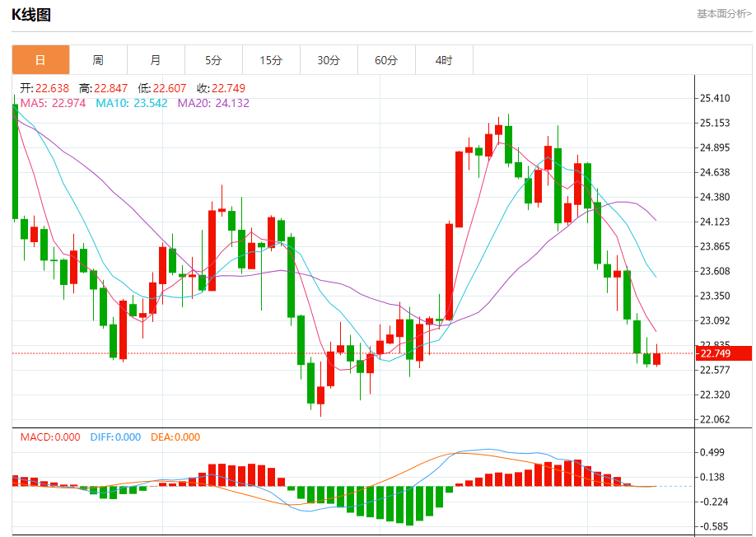
Task: Click the 收:22.749 closing price value
Action: 221,88
